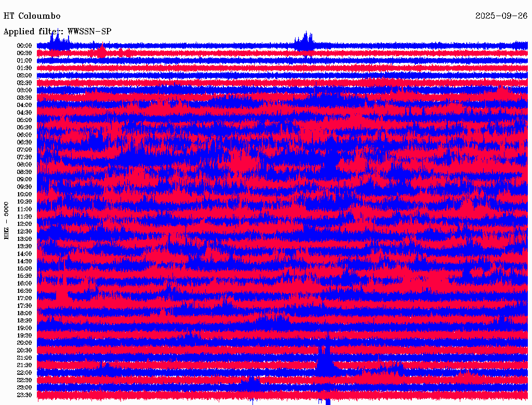Select the 12:30 time row label
Screen dimensions: 532x405
24,232
